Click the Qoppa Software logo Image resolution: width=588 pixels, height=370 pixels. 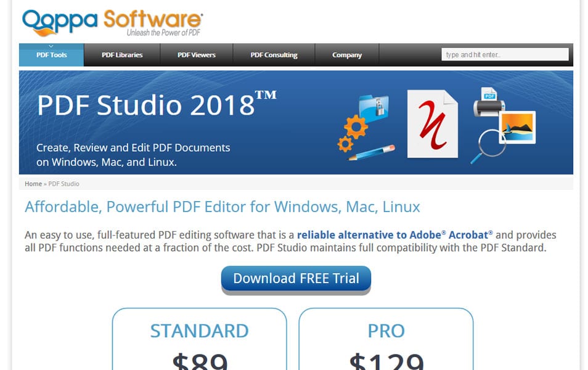113,23
